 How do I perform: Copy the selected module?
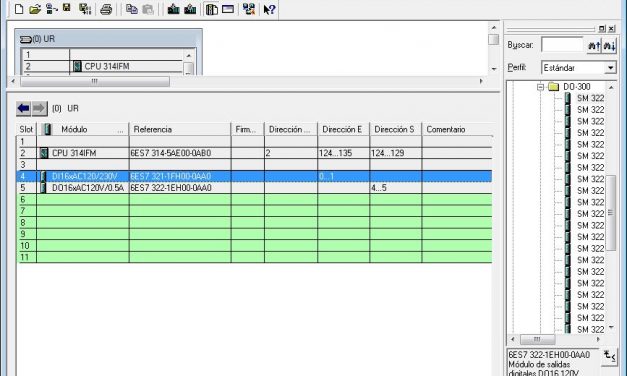coord(132,9)
